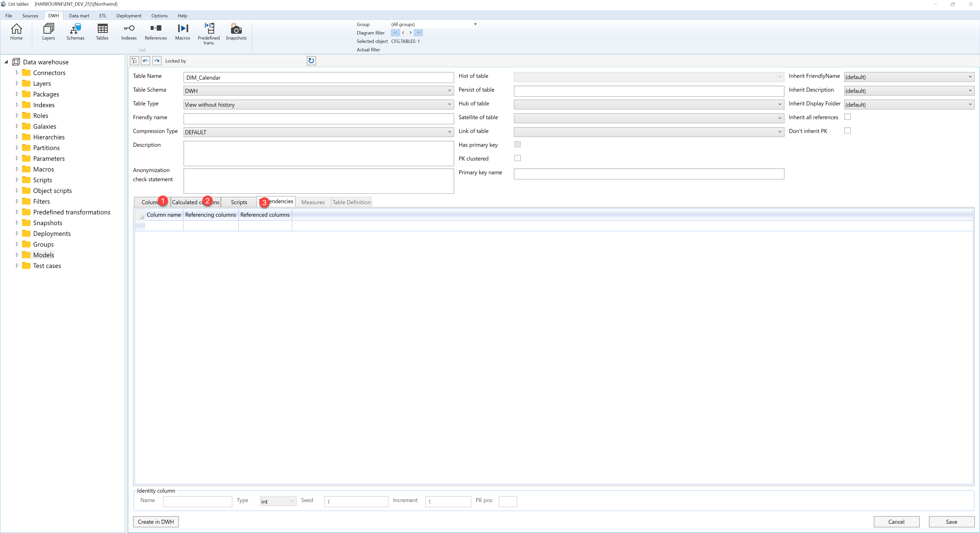The image size is (980, 533).
Task: Open Inherit Description dropdown
Action: [x=909, y=91]
